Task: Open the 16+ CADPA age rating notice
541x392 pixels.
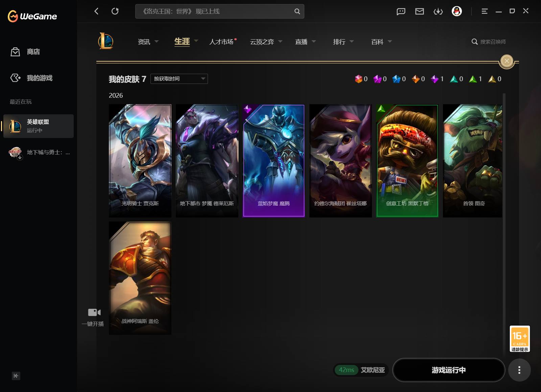Action: point(520,339)
